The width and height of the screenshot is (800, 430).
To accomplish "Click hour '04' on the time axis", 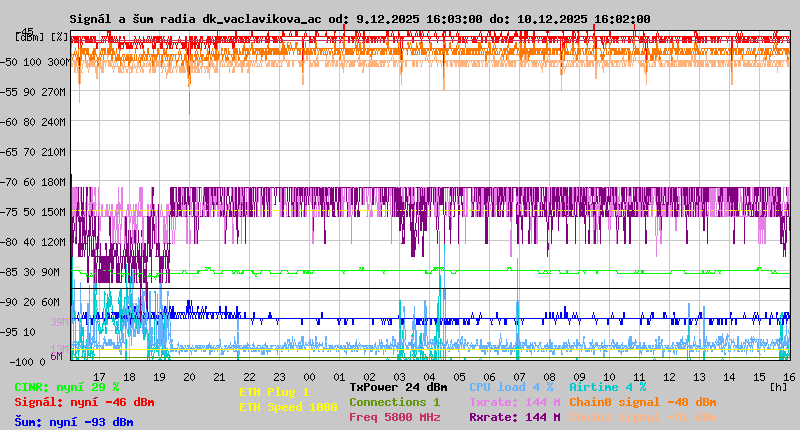I will pyautogui.click(x=429, y=377).
